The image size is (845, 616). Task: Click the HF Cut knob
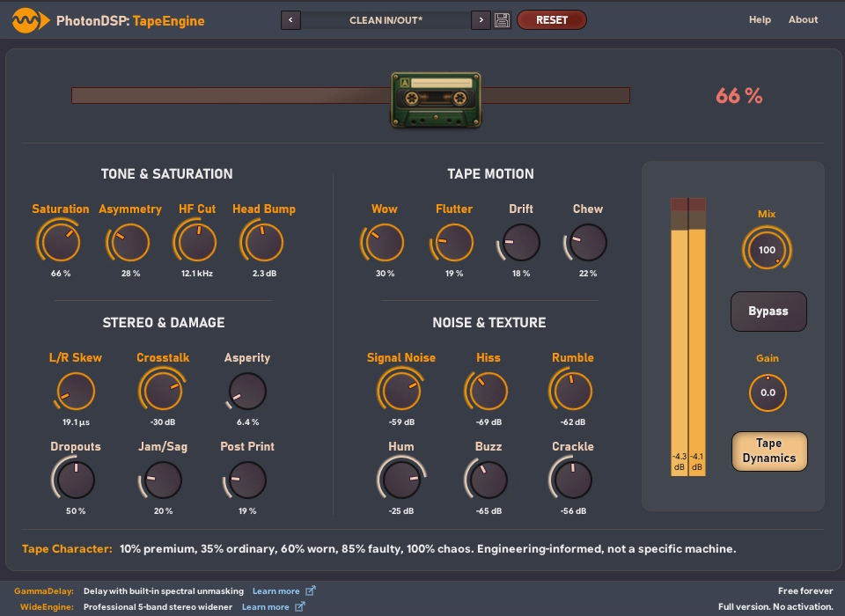point(196,243)
